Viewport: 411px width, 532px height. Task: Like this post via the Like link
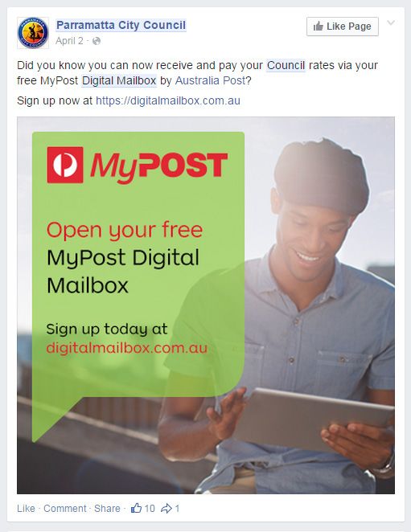click(27, 508)
